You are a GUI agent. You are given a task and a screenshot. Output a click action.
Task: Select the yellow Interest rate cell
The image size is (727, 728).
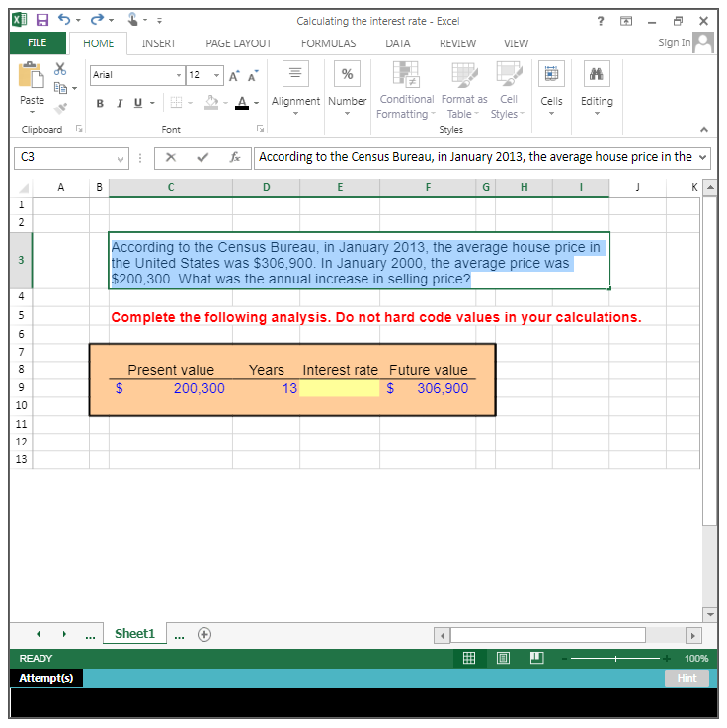340,388
